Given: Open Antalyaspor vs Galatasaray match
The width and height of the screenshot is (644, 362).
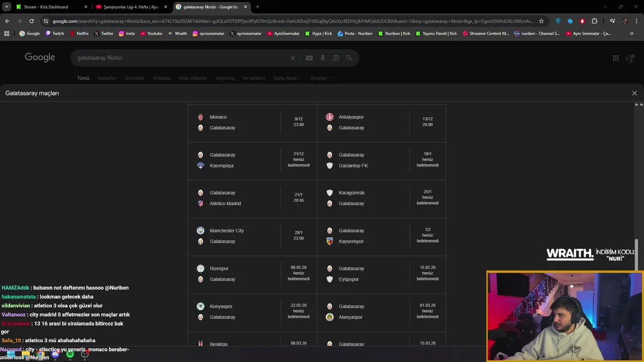Looking at the screenshot, I should [x=381, y=123].
